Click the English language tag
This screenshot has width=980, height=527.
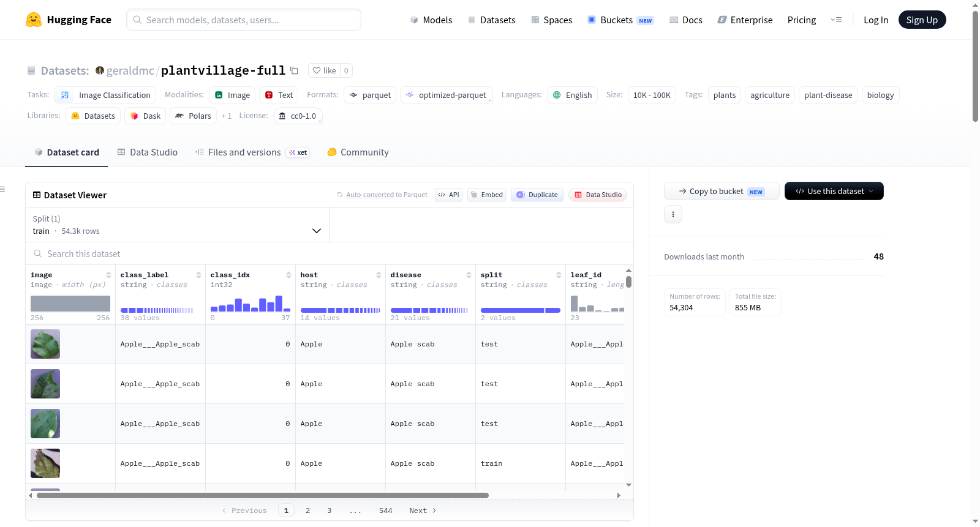pos(572,95)
